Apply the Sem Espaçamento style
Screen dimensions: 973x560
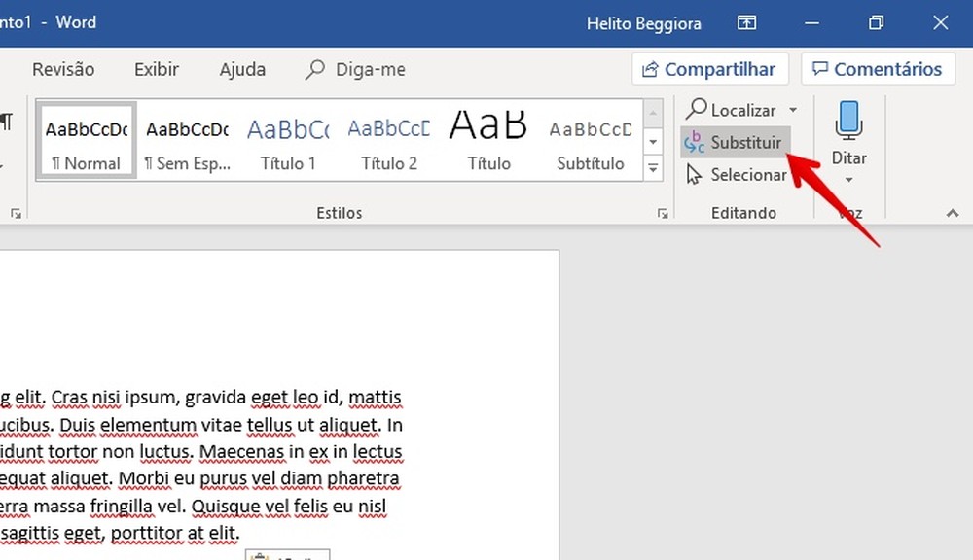click(x=188, y=140)
